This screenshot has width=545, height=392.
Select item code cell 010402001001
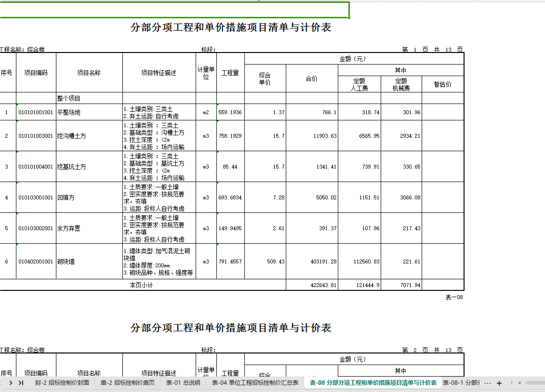tap(36, 261)
